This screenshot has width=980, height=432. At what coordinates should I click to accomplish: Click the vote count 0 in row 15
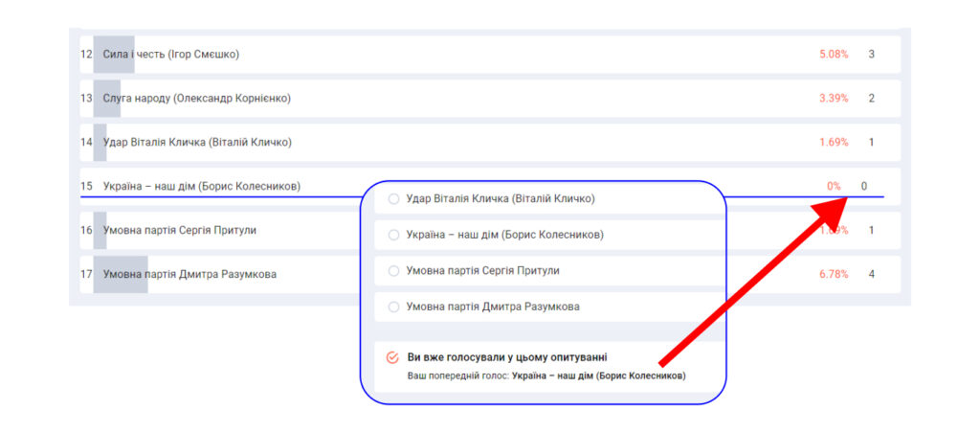[x=864, y=186]
